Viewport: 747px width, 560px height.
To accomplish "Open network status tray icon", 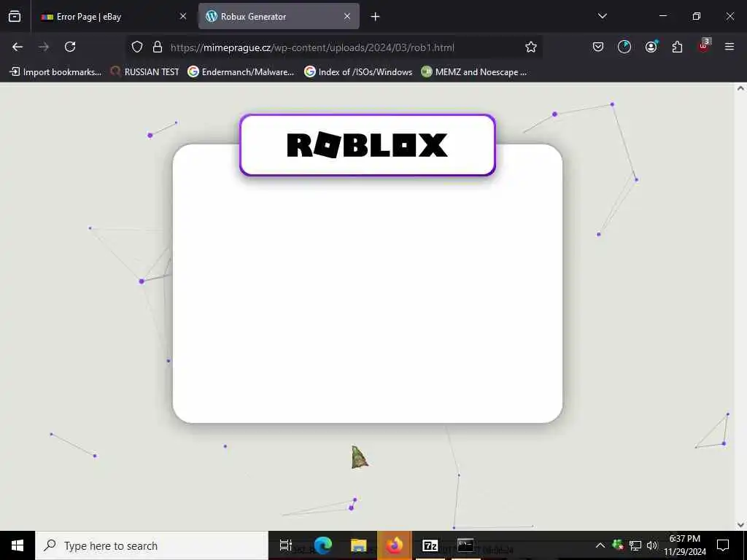I will click(x=635, y=545).
